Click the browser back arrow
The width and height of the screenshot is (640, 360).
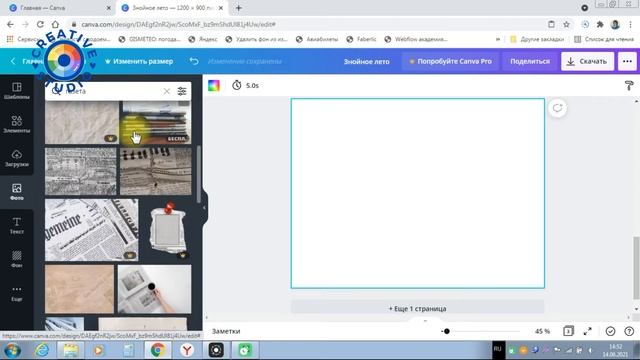10,24
